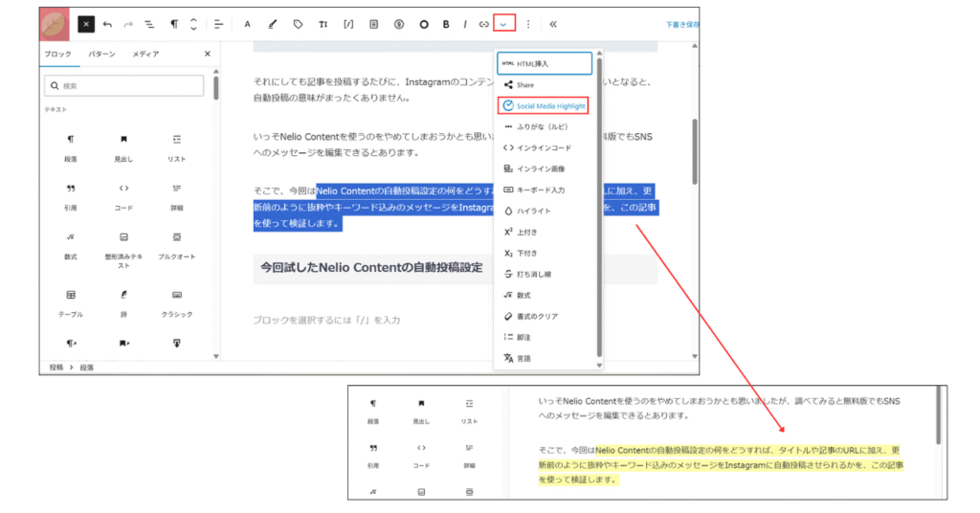The height and width of the screenshot is (513, 980).
Task: Click the marker pen highlight icon in toolbar
Action: [x=273, y=24]
